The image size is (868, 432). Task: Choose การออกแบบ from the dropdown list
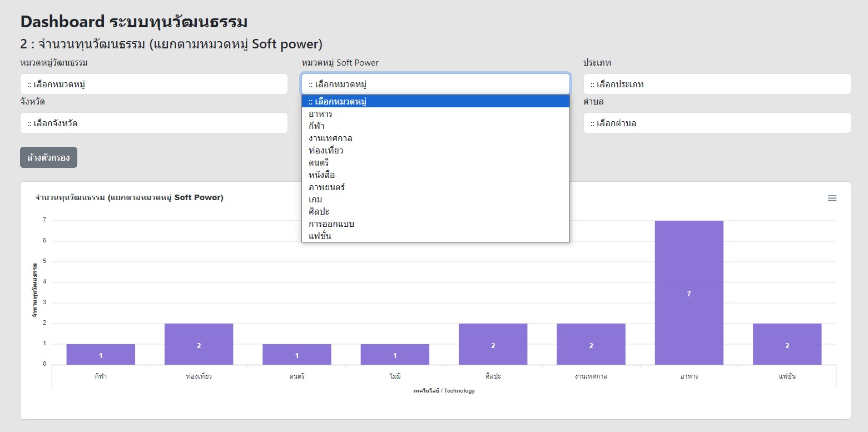(x=331, y=224)
